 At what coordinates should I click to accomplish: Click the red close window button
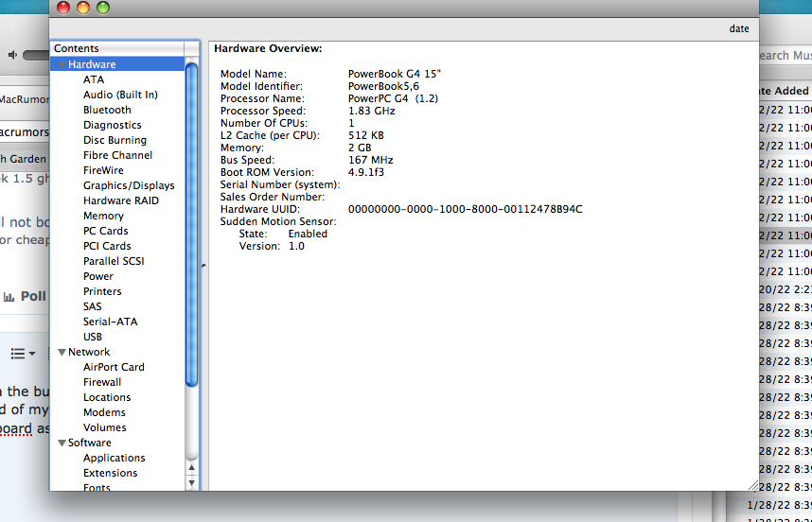coord(63,8)
